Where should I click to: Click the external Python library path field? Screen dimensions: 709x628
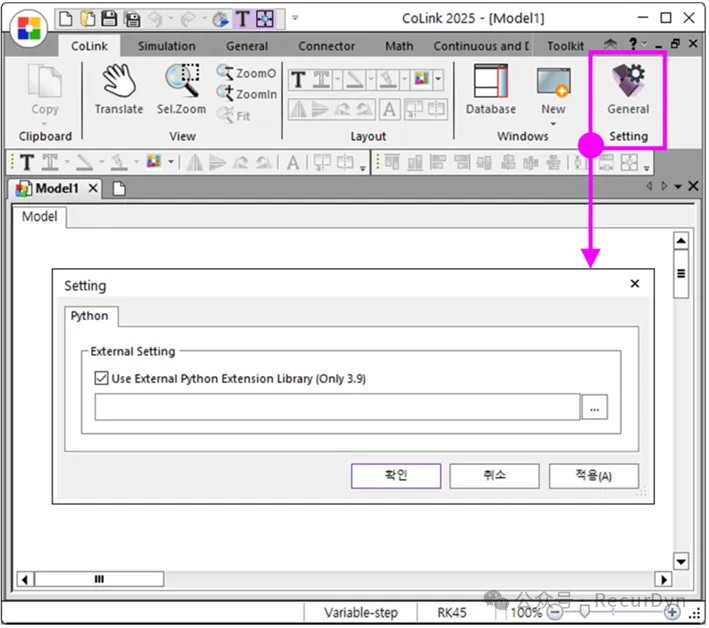pos(337,408)
